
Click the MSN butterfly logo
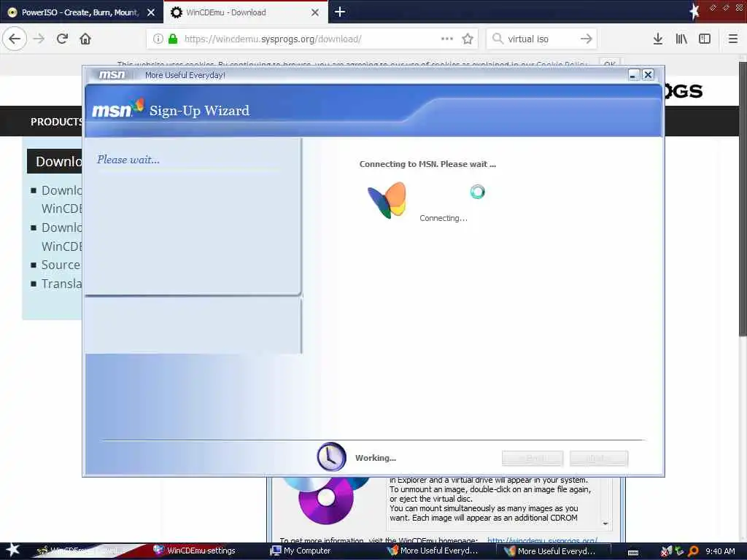387,200
